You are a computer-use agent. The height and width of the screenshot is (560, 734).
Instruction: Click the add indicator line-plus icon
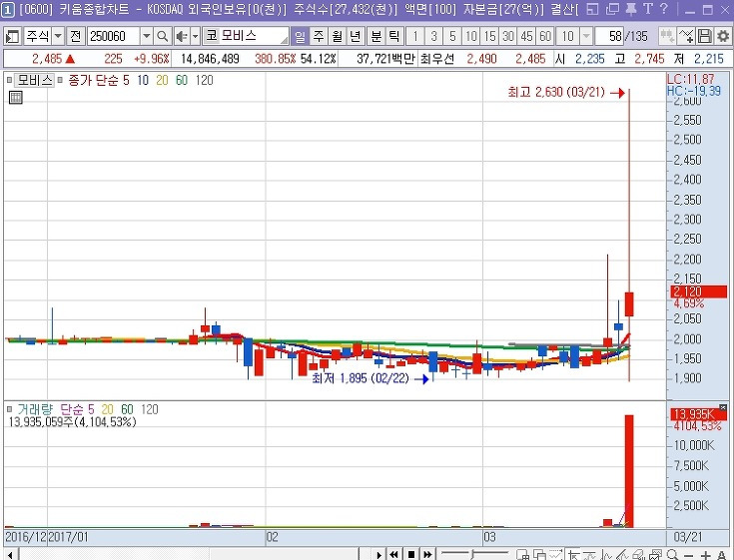[686, 36]
